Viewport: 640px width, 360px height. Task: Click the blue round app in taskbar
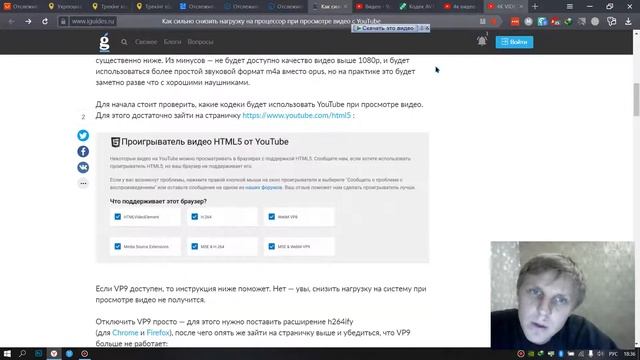click(69, 354)
